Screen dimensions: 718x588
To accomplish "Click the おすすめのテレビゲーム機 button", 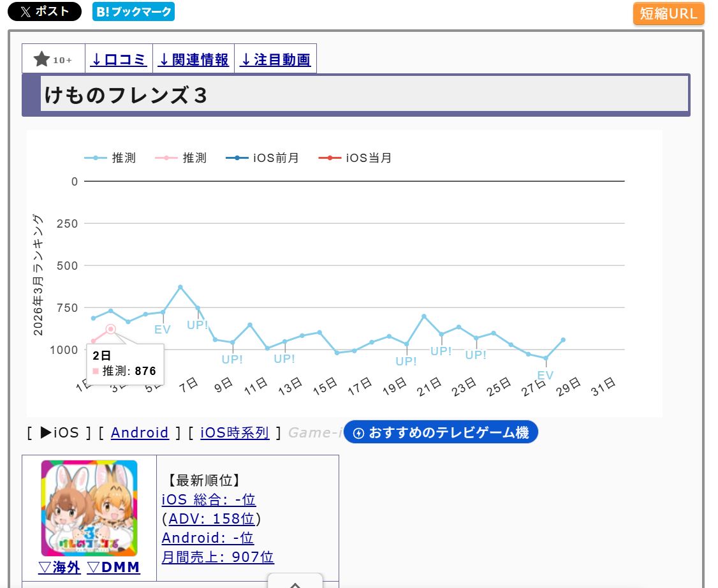I will click(441, 433).
